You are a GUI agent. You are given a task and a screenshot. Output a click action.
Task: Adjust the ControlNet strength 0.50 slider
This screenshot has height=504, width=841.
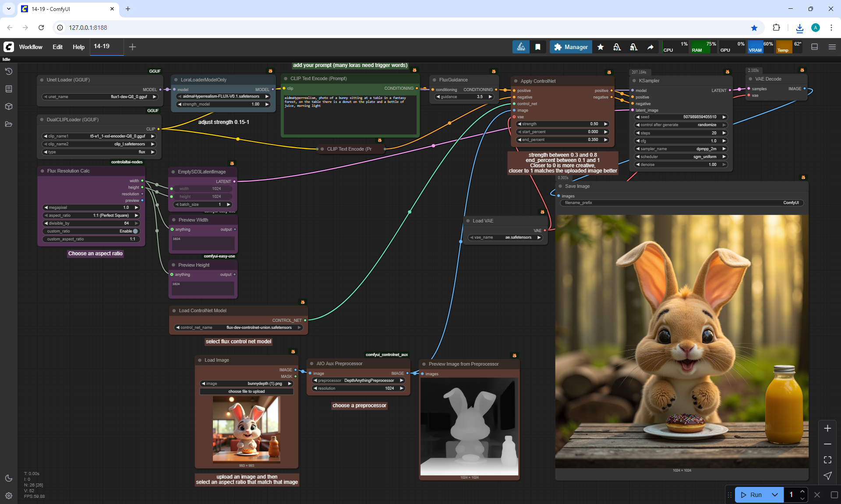[x=562, y=124]
